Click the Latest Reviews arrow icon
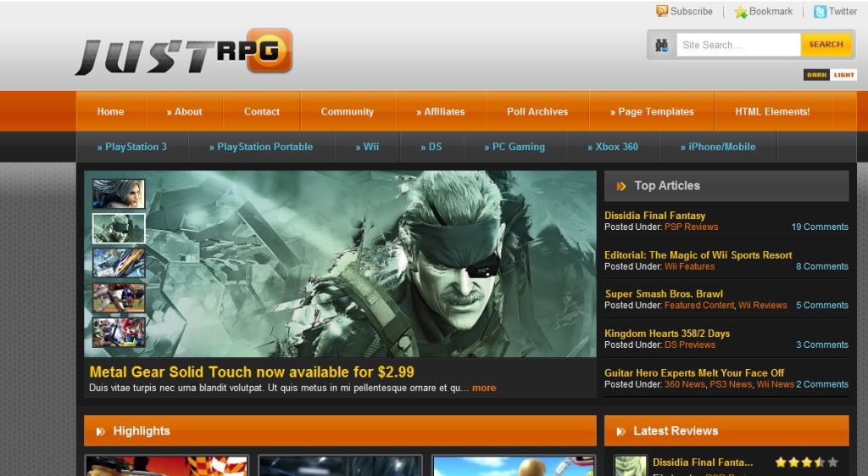The height and width of the screenshot is (476, 868). [x=621, y=431]
